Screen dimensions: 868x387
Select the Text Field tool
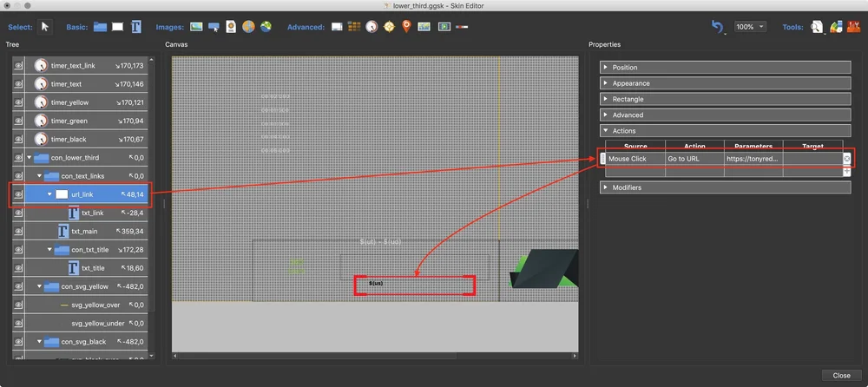pos(135,27)
